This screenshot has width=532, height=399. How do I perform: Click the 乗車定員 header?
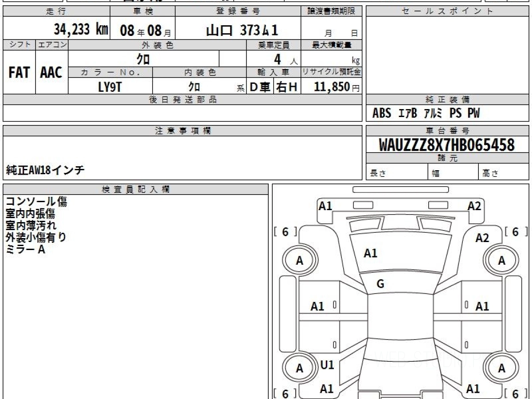coord(274,45)
